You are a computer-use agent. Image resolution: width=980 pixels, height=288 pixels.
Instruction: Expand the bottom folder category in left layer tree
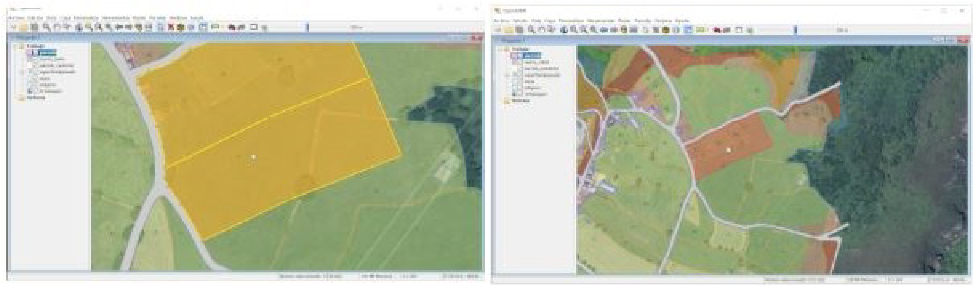click(16, 98)
